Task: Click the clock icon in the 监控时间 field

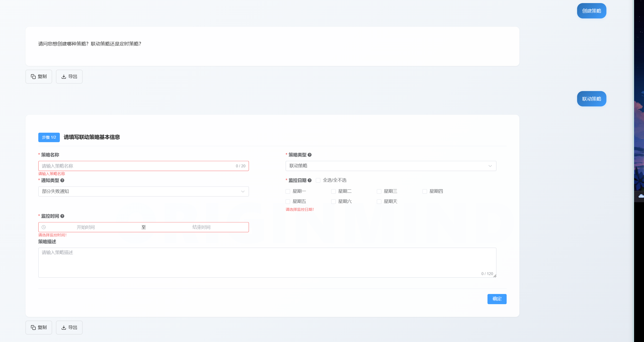Action: [x=44, y=227]
